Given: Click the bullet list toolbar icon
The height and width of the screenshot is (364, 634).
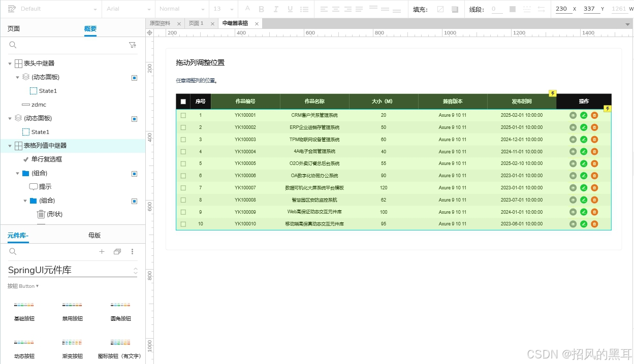Looking at the screenshot, I should [304, 9].
